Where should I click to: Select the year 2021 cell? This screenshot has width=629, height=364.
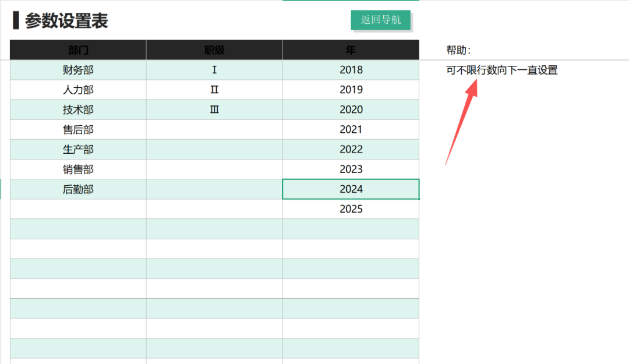[351, 129]
